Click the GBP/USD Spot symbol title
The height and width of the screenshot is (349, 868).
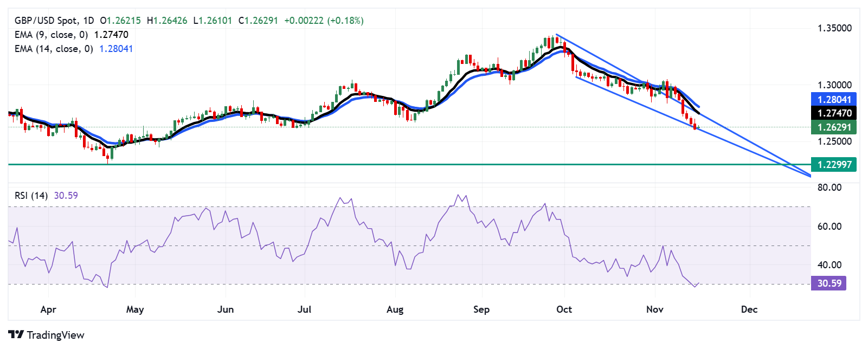tap(46, 21)
